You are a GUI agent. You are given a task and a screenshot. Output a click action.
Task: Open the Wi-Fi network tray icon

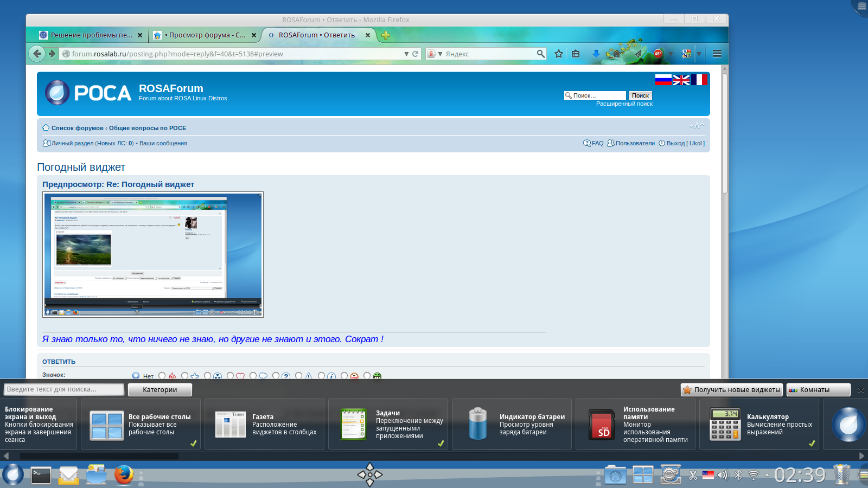point(754,476)
